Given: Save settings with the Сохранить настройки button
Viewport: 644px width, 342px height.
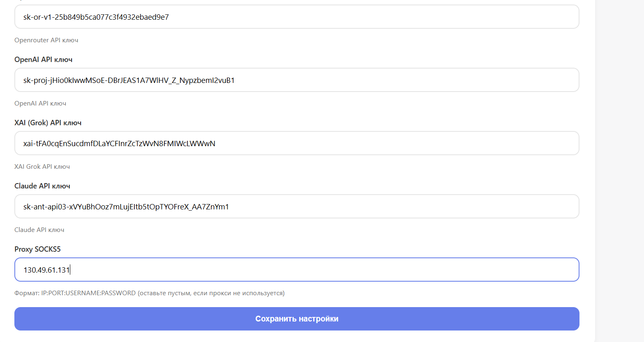Looking at the screenshot, I should point(297,319).
